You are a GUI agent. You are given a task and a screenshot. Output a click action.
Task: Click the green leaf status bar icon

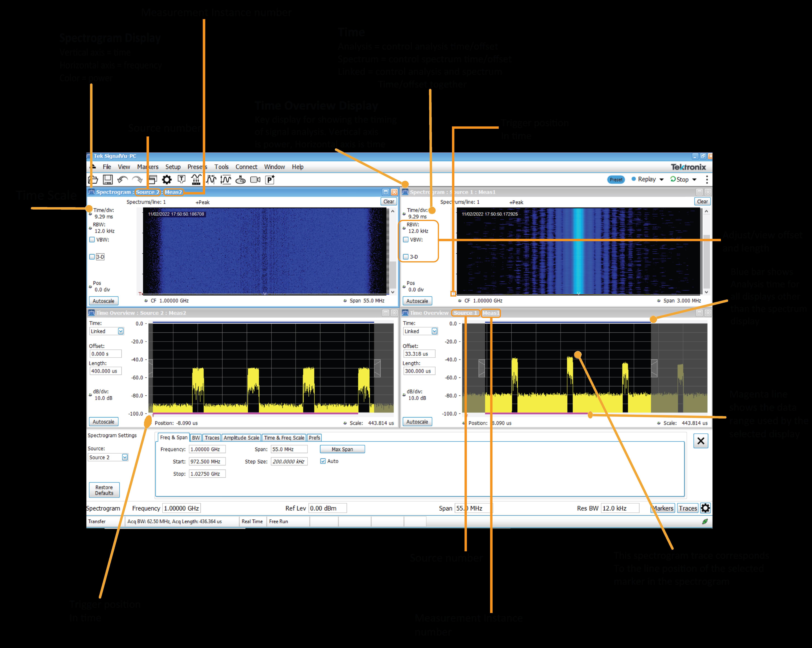[x=705, y=521]
